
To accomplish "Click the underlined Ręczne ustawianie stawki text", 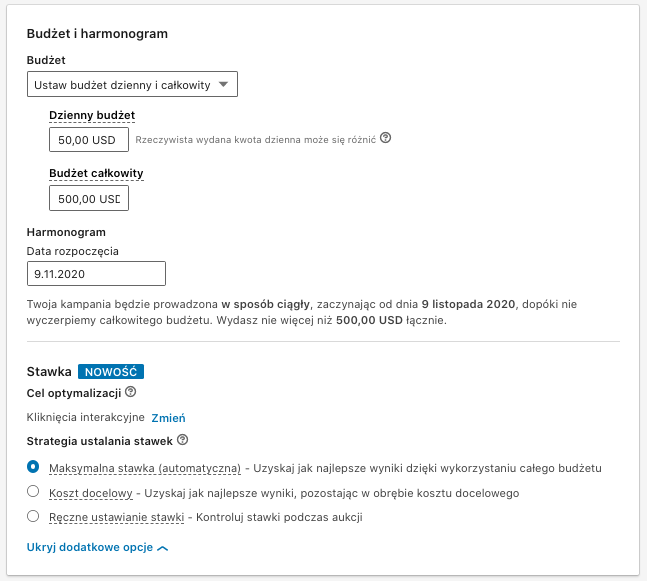I will 115,517.
